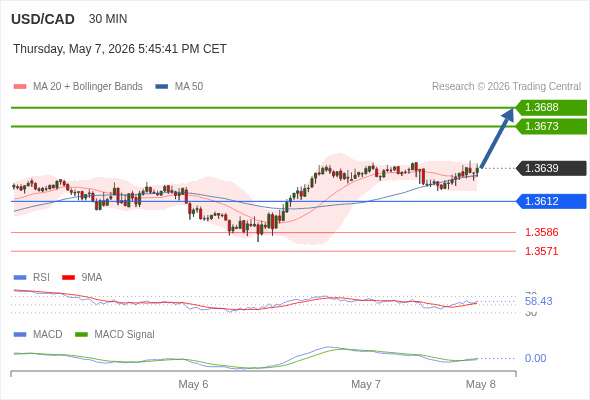
Task: Click the 1.3571 support level label
Action: 541,251
